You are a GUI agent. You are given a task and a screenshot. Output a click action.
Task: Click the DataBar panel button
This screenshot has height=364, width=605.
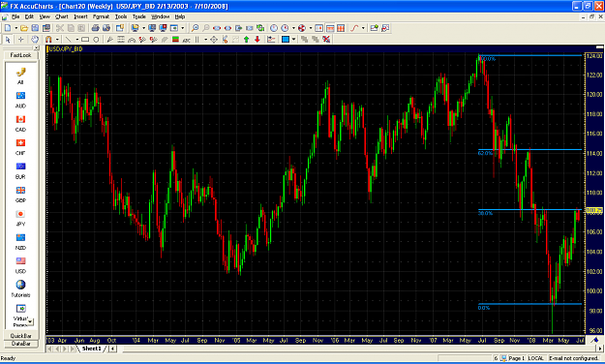coord(21,344)
